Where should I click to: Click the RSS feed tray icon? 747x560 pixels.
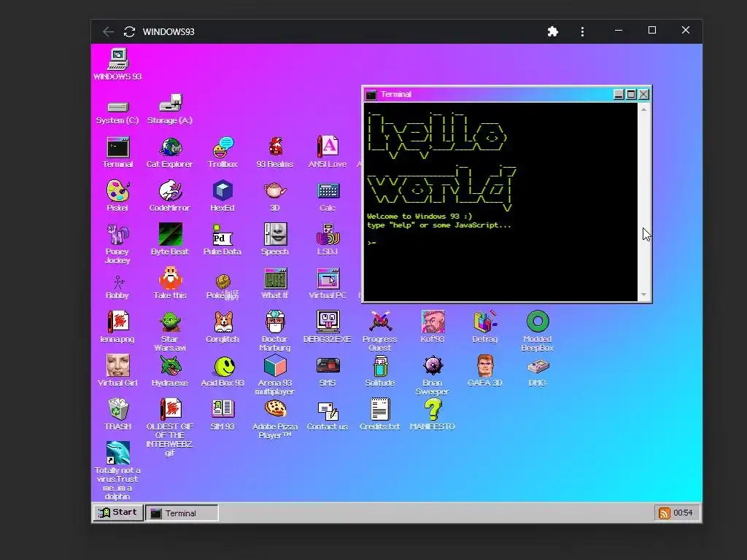tap(664, 513)
